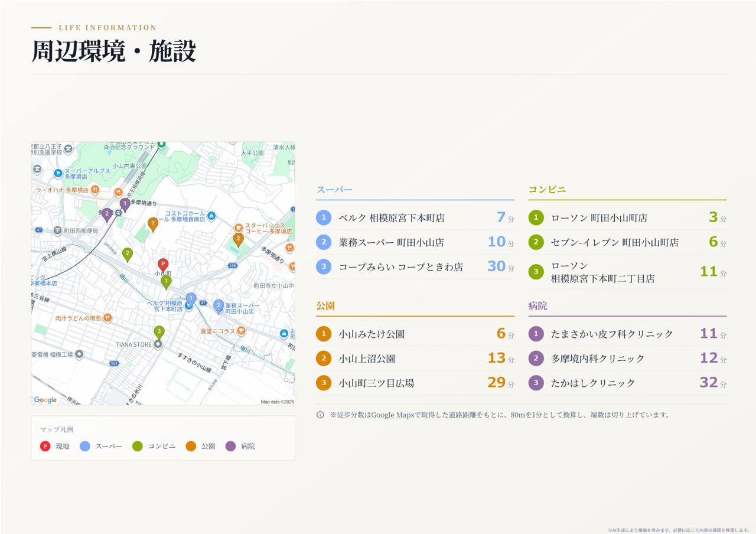The width and height of the screenshot is (756, 534).
Task: Select 業務スーパー 町田小山店 in the スーパー list
Action: [415, 242]
